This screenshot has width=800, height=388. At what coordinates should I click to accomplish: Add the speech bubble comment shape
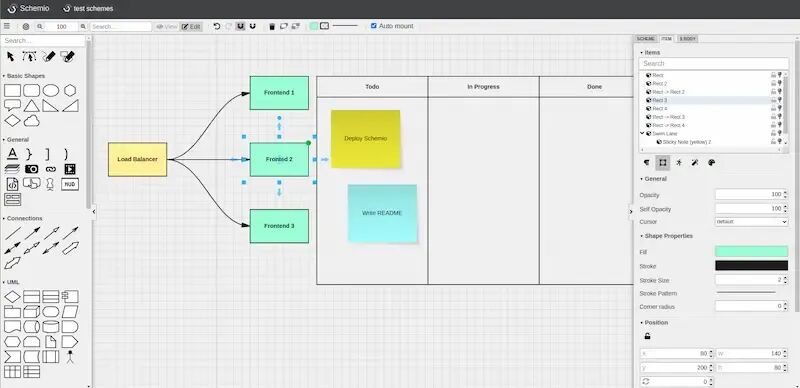pos(12,106)
